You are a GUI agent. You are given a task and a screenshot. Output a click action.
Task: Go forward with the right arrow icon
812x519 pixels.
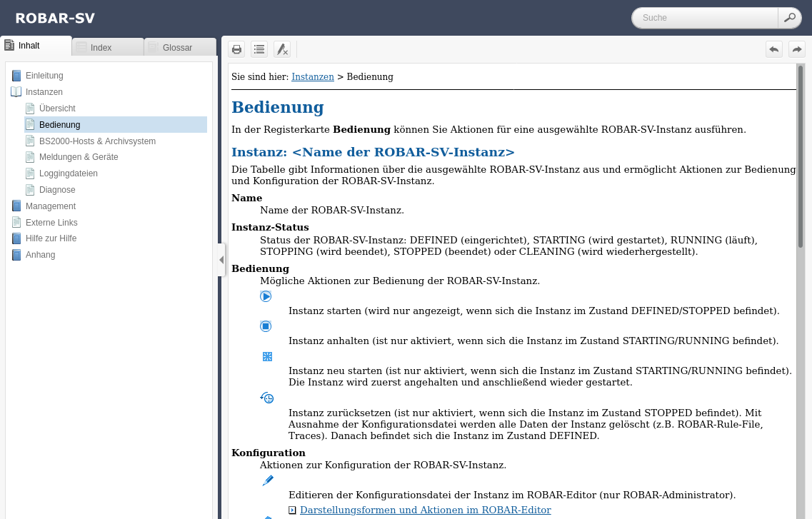tap(797, 49)
